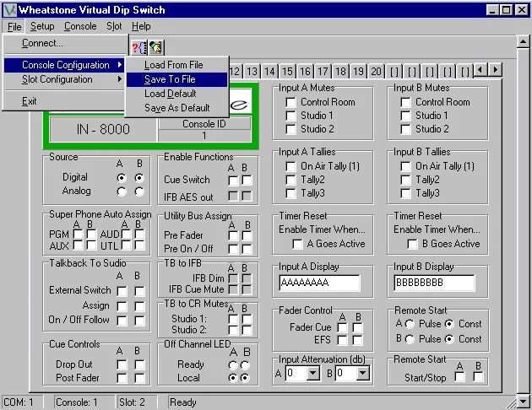Viewport: 532px width, 410px height.
Task: Expand Slot Configuration submenu
Action: pos(64,79)
